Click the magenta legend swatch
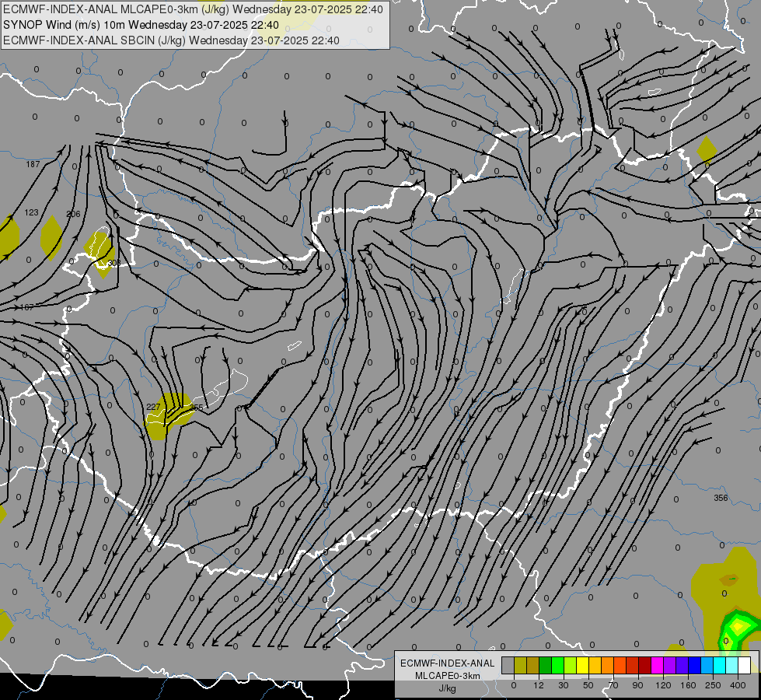Screen dimensions: 761x700 point(658,665)
